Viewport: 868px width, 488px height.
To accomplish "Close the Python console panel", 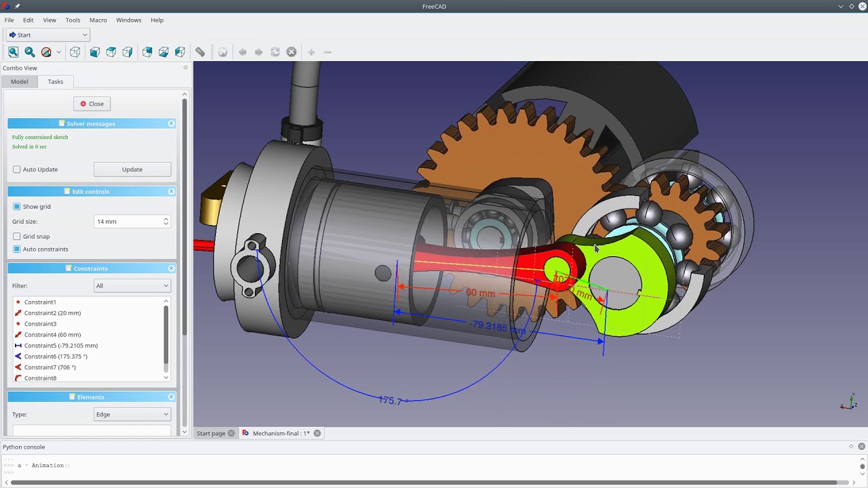I will [x=861, y=447].
